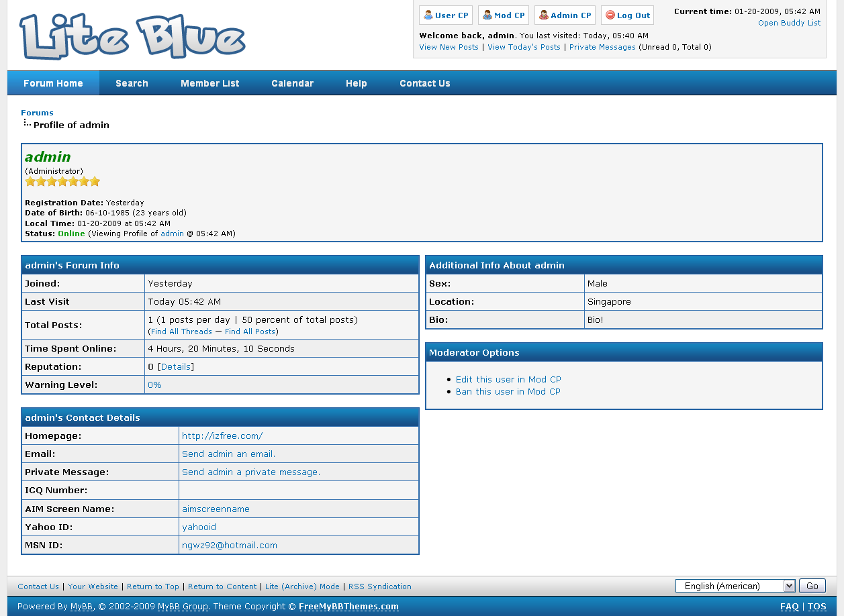Screen dimensions: 844x616
Task: Click the Forums breadcrumb link
Action: tap(37, 113)
